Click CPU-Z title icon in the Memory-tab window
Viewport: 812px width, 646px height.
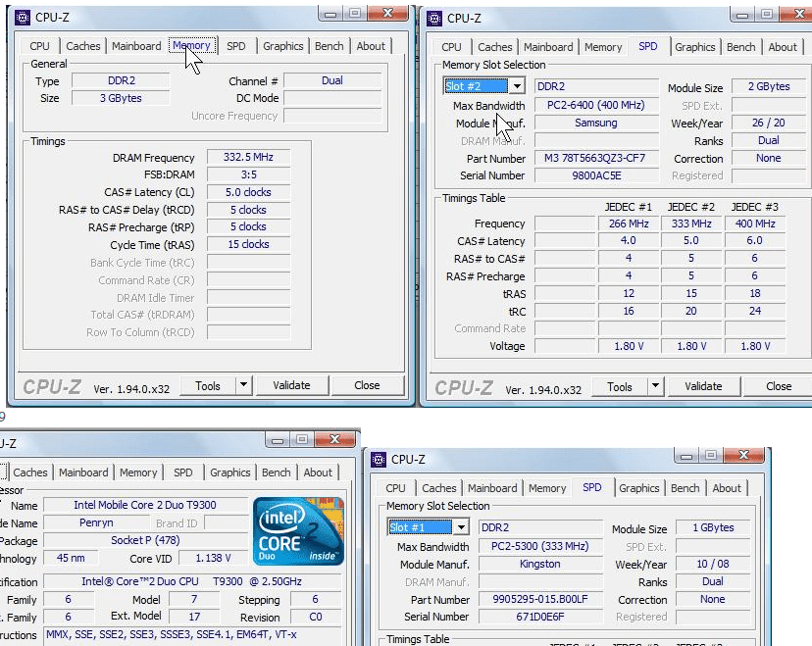click(23, 18)
